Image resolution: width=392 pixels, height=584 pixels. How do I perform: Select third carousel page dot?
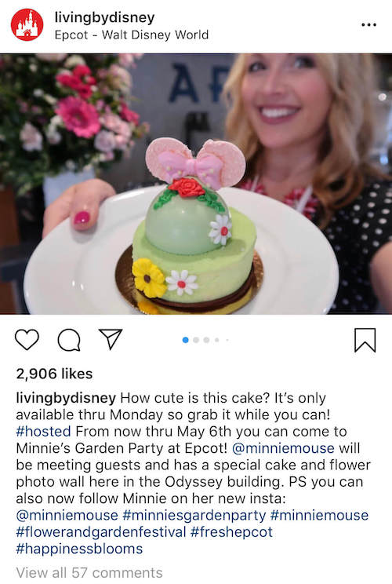[x=206, y=340]
